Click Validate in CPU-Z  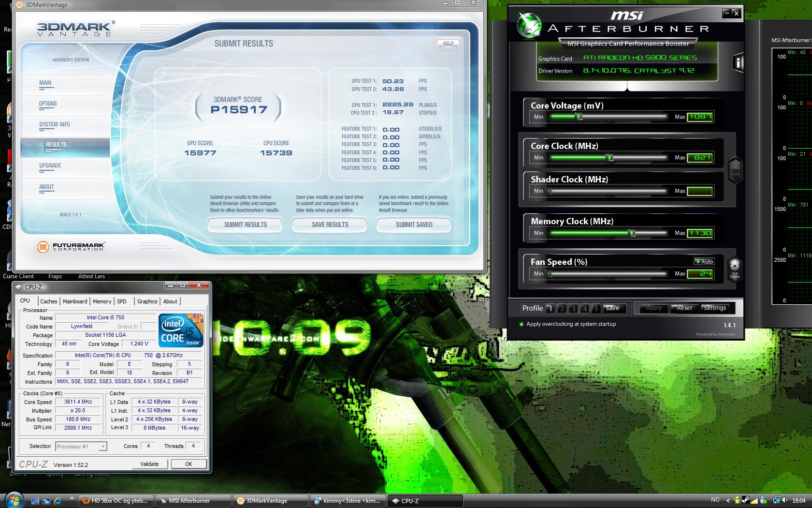(149, 464)
